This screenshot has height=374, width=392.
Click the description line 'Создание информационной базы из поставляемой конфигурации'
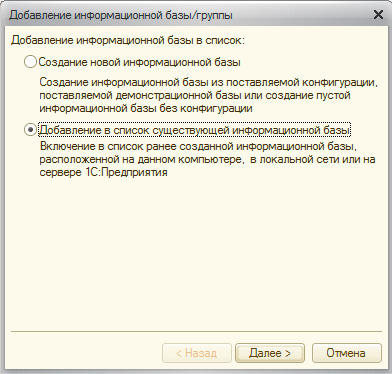[x=209, y=82]
